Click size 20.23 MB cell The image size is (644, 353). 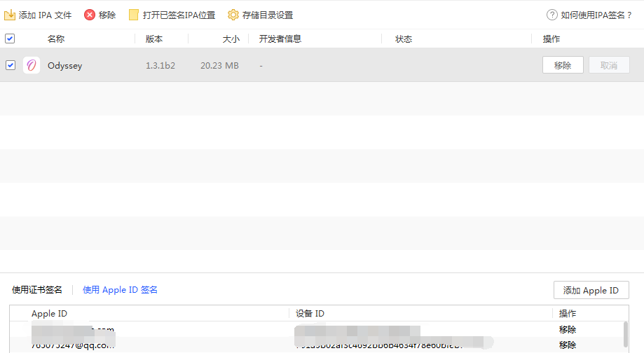click(219, 66)
